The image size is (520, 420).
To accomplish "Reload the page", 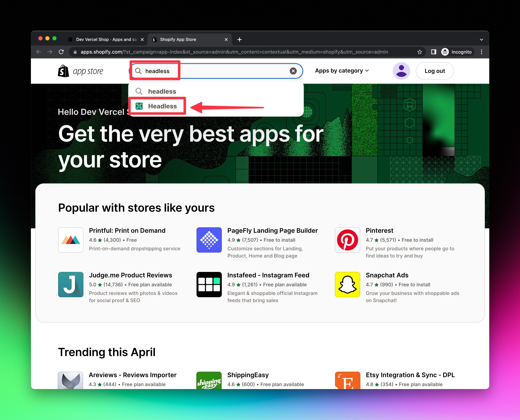I will (x=61, y=52).
